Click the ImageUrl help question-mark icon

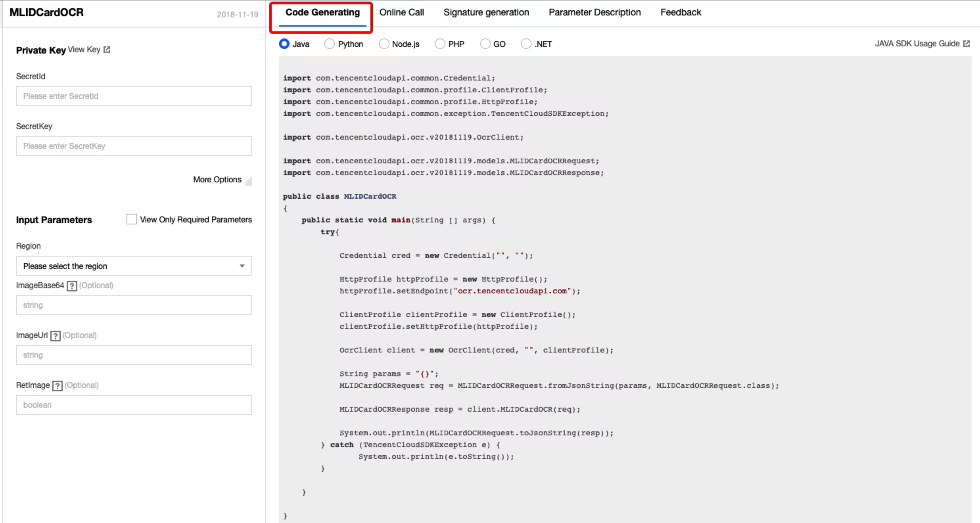coord(55,336)
